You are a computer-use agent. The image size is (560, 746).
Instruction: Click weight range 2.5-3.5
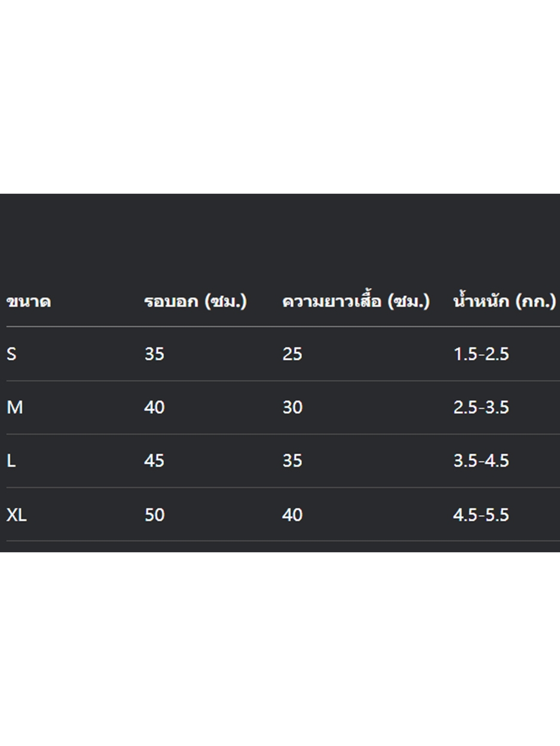[x=481, y=408]
